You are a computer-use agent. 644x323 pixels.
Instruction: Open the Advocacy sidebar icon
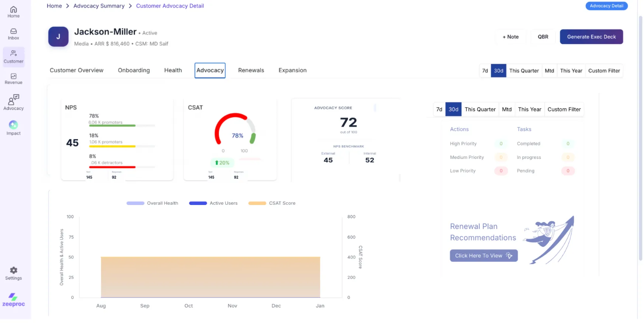coord(13,102)
